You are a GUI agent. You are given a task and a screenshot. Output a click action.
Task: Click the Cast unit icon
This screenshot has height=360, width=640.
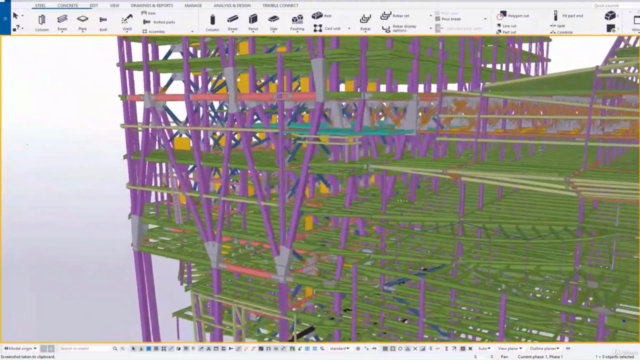(318, 28)
